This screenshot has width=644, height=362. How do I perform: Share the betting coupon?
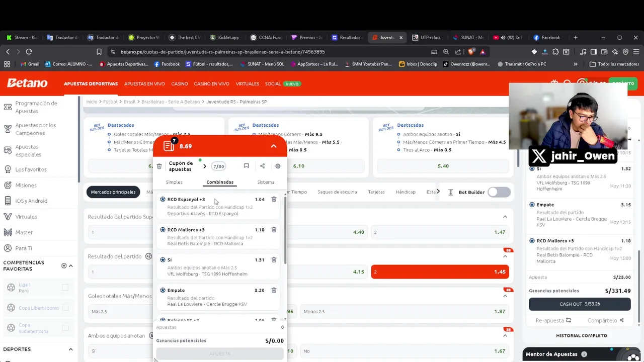click(262, 166)
